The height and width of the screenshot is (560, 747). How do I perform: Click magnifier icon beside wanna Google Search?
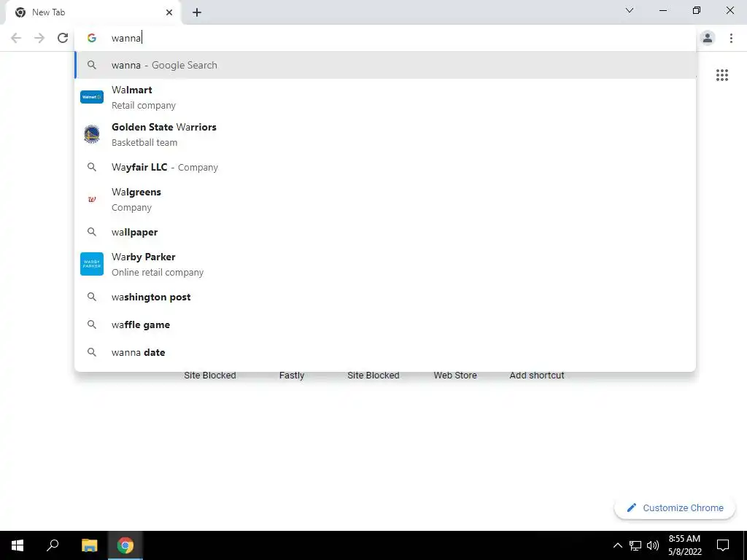click(92, 65)
